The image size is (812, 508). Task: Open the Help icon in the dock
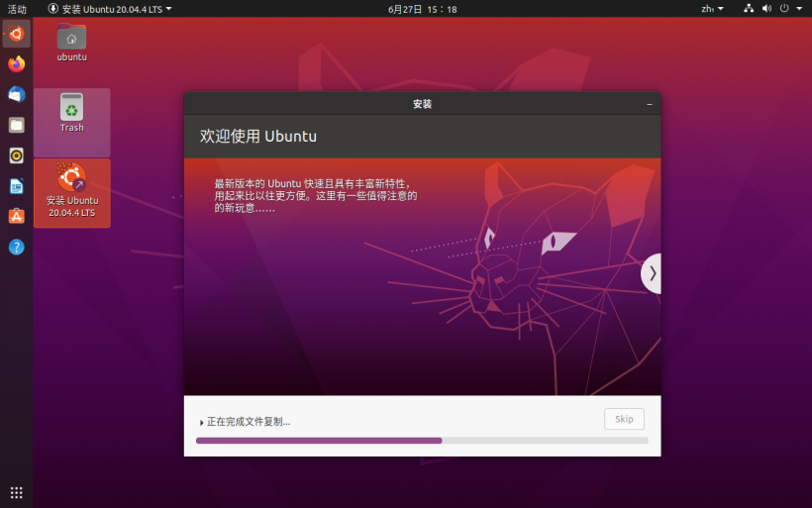point(16,246)
